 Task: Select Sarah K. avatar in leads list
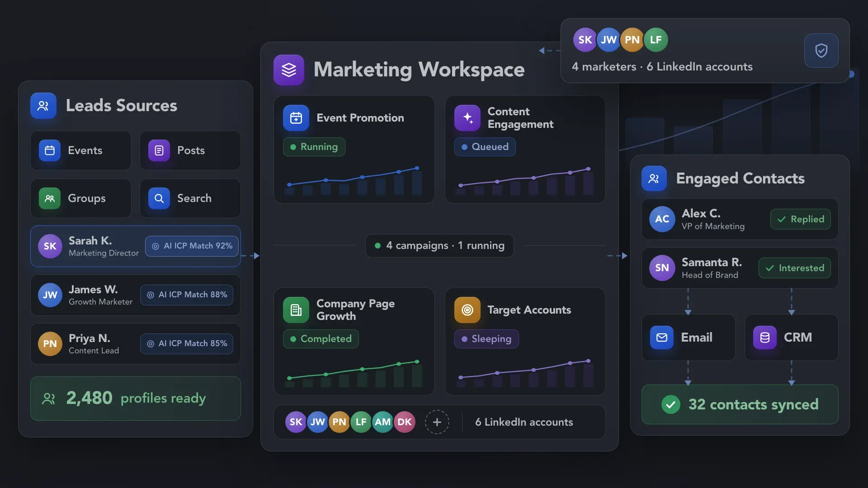point(50,246)
